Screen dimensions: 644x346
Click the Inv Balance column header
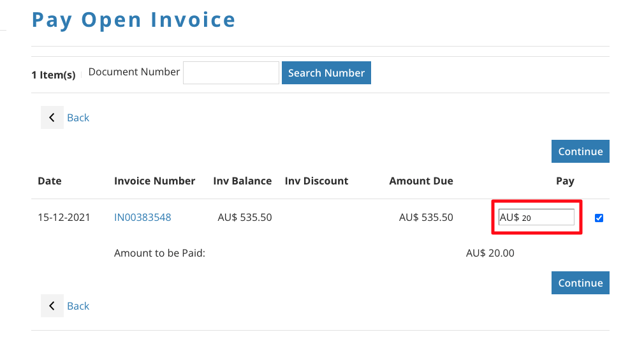(242, 181)
